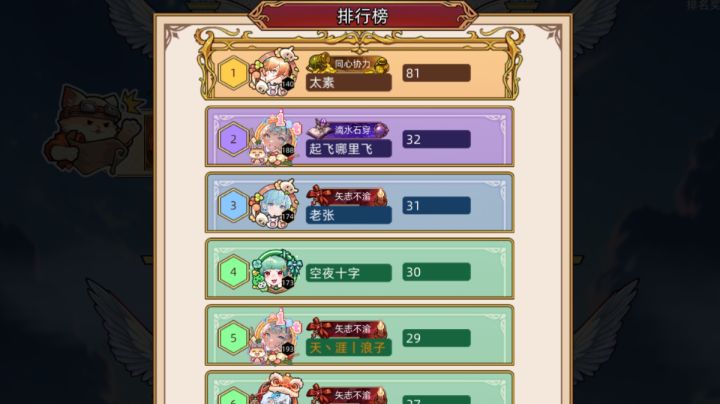Click the 同心协力 title badge
The image size is (720, 404).
pyautogui.click(x=348, y=64)
